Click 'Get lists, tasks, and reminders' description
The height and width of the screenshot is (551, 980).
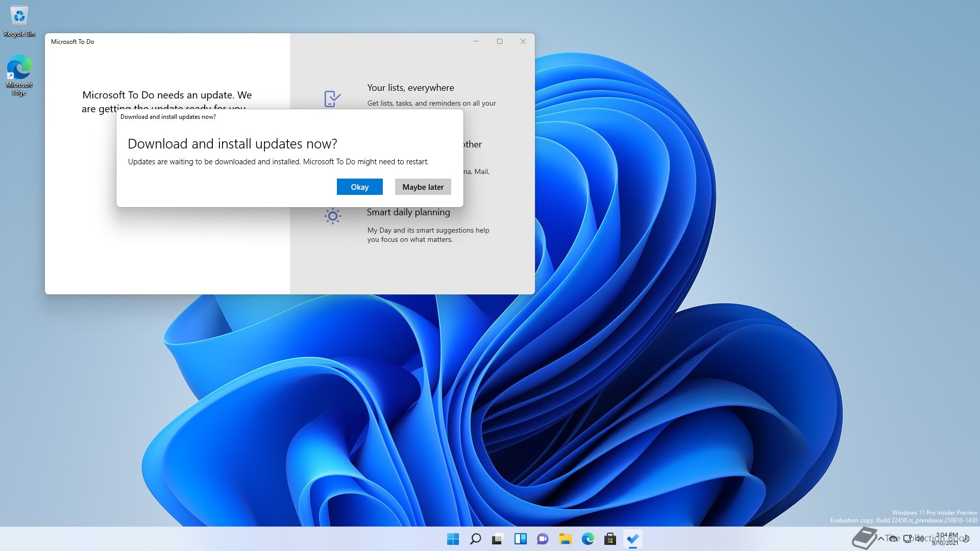coord(431,103)
